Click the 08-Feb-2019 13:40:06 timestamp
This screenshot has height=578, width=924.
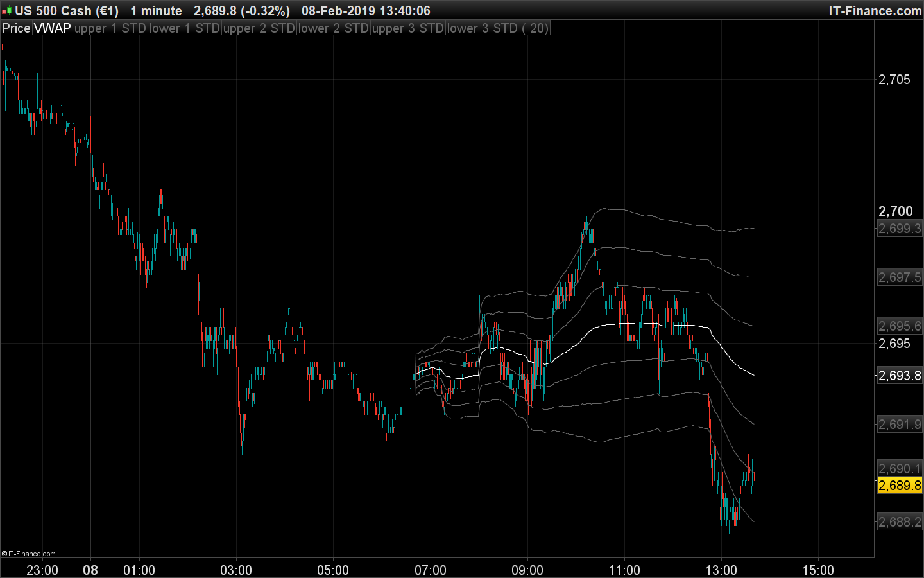[x=366, y=11]
